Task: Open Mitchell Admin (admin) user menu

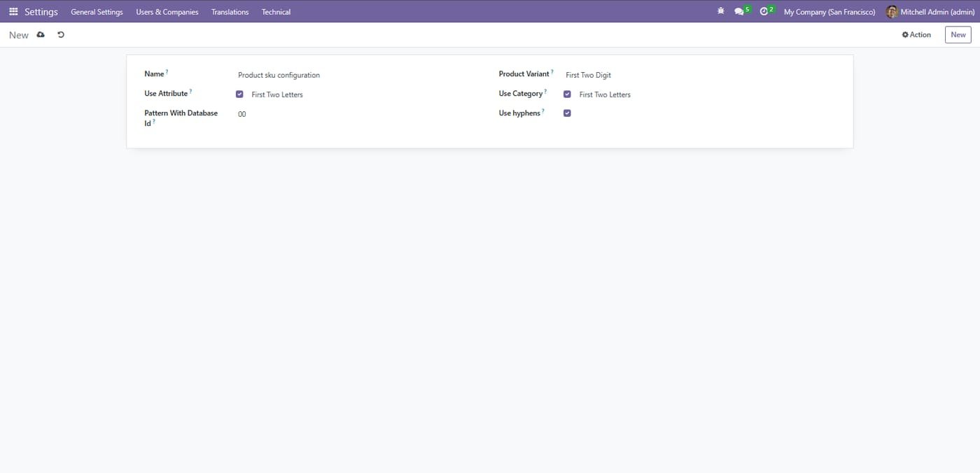Action: tap(930, 12)
